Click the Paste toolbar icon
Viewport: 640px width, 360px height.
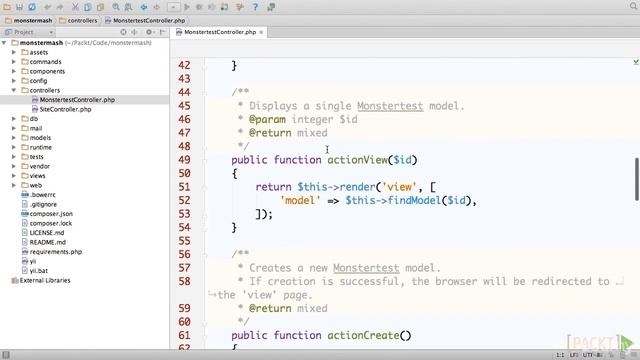100,7
